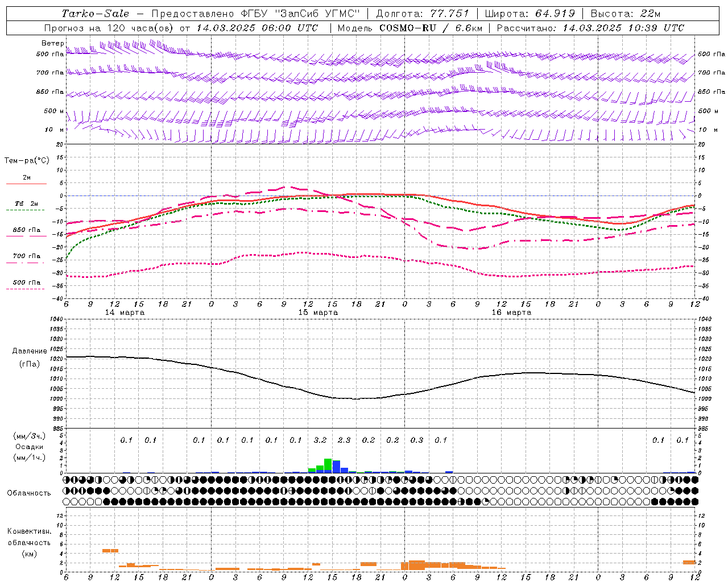Image resolution: width=728 pixels, height=582 pixels.
Task: Click the start time "14.03.2025 06:00 UTC"
Action: click(257, 27)
